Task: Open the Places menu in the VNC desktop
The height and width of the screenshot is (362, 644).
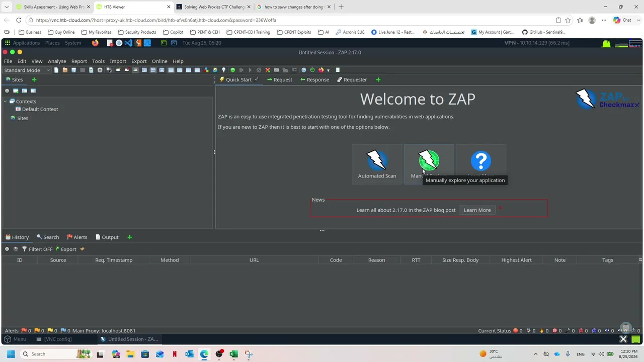Action: click(x=52, y=43)
